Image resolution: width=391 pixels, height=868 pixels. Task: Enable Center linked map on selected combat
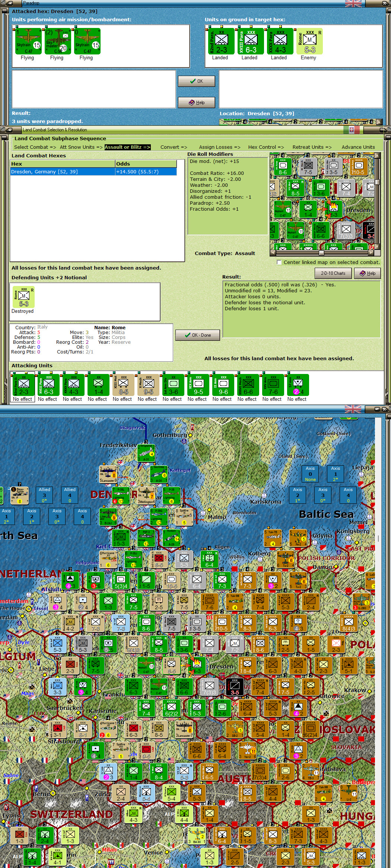pyautogui.click(x=279, y=262)
